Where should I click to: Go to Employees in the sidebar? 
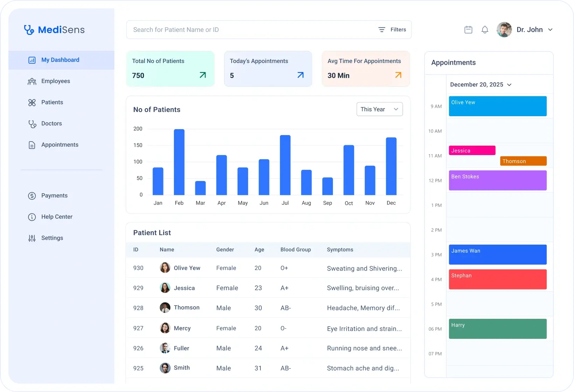(x=55, y=81)
